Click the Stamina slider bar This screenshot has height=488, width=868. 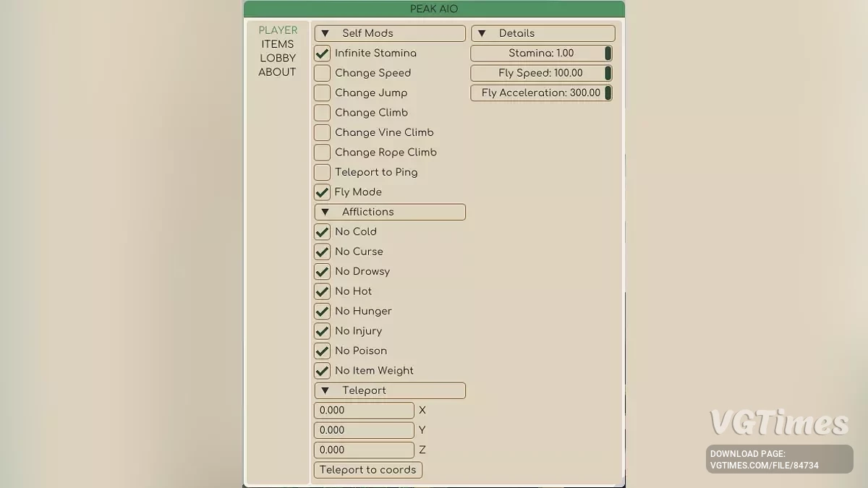pos(540,53)
